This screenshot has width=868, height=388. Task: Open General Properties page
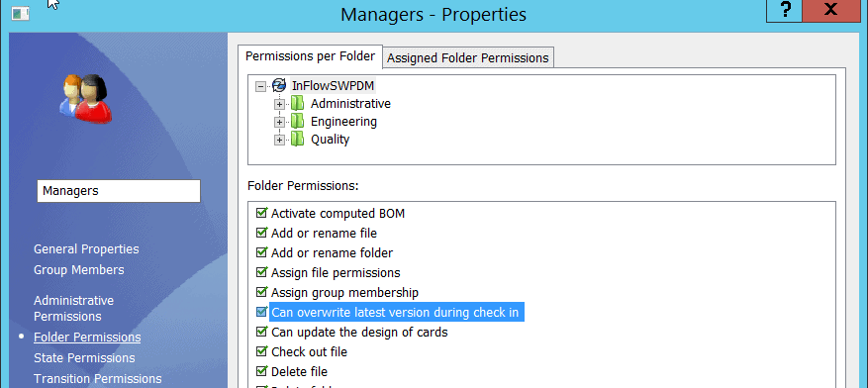(x=86, y=249)
